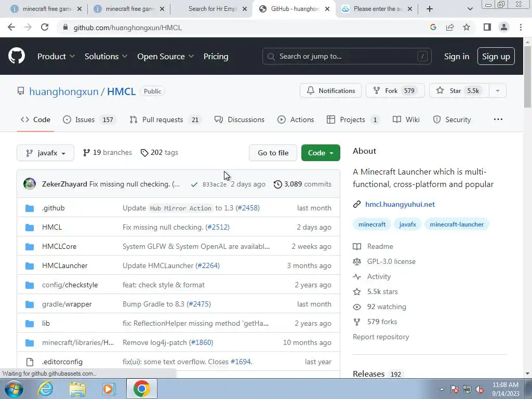Select the Code repository tab
The image size is (532, 399).
(36, 120)
